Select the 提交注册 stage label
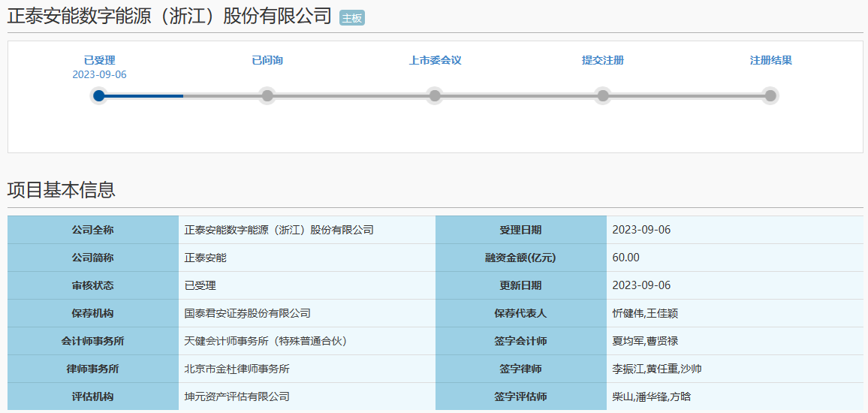Image resolution: width=868 pixels, height=413 pixels. 603,60
